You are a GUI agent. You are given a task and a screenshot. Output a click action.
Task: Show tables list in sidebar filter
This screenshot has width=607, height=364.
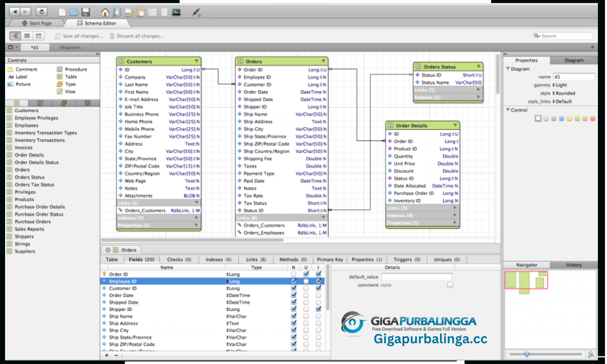point(17,103)
